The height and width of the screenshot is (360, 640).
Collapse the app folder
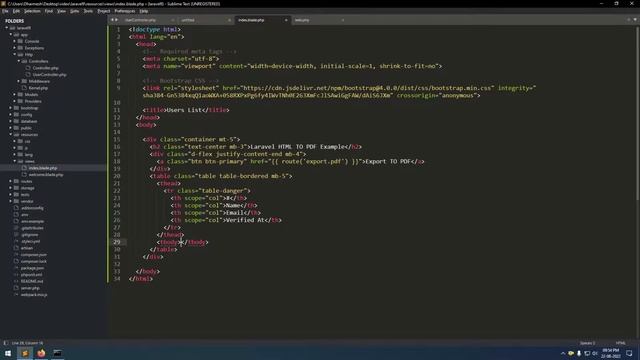pos(11,35)
